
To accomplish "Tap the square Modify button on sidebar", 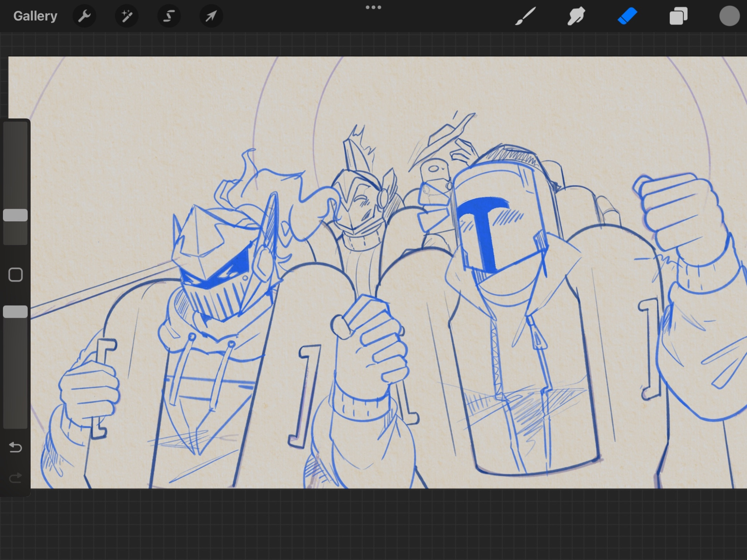I will tap(15, 275).
